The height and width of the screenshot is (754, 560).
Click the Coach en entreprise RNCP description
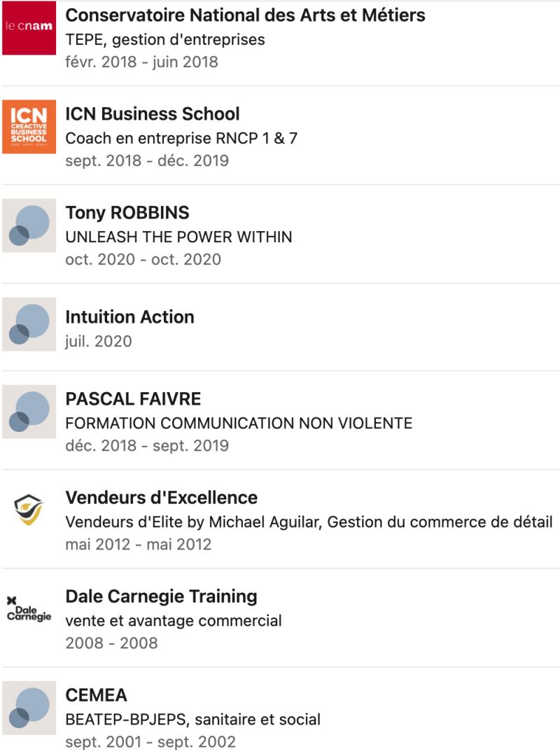pos(181,138)
